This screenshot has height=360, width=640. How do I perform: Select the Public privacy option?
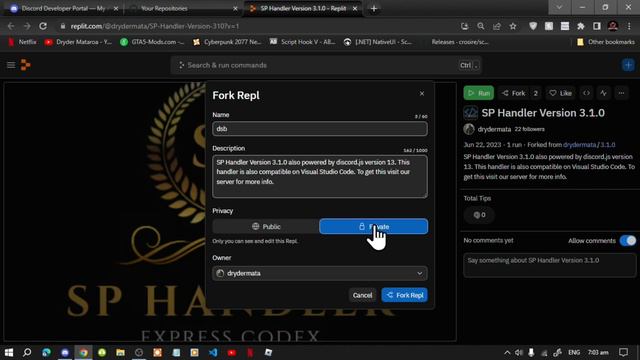click(x=266, y=227)
